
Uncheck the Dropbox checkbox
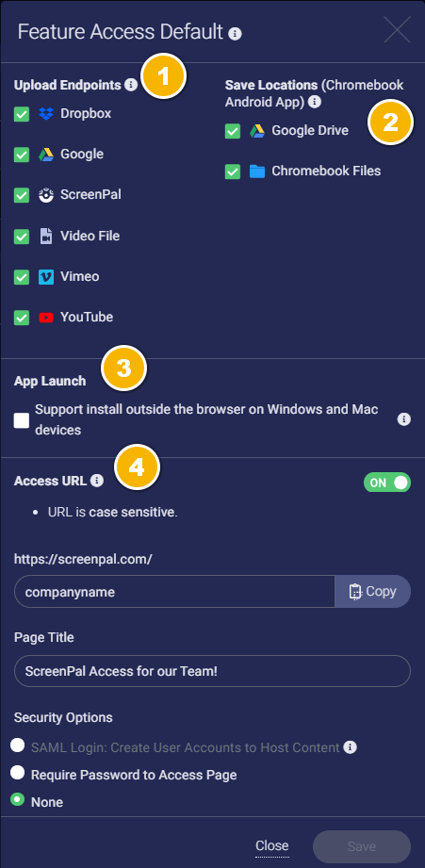click(22, 115)
